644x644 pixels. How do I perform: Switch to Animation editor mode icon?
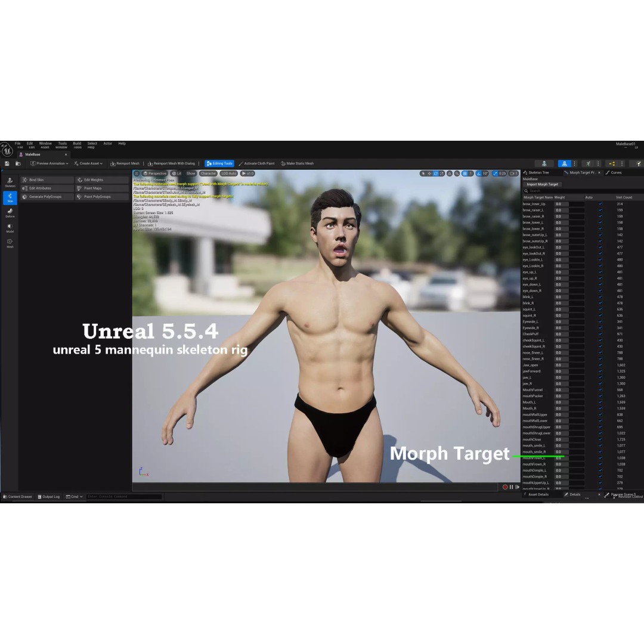pos(588,163)
